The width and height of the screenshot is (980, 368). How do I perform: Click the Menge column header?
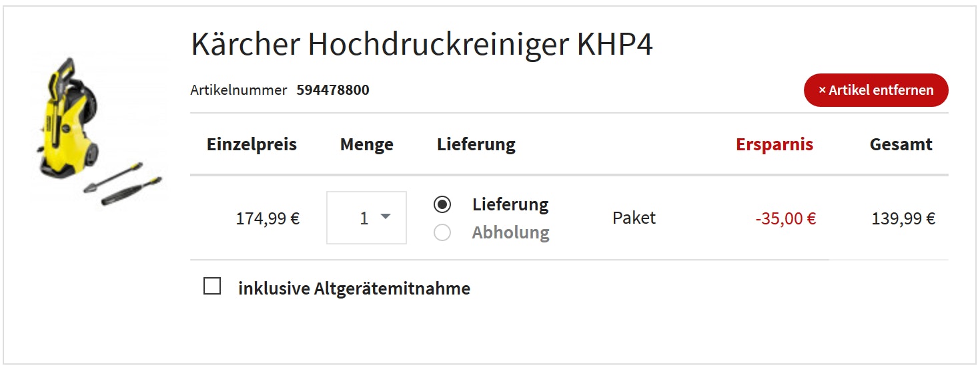366,144
